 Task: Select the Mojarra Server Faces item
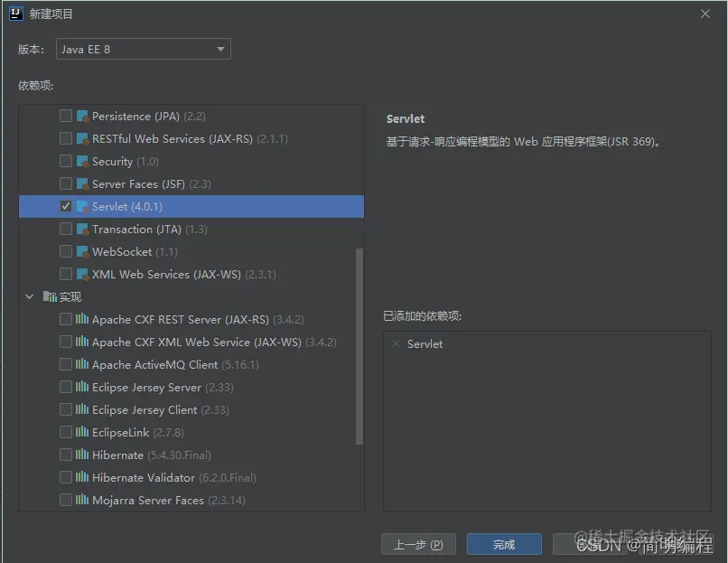coord(145,500)
